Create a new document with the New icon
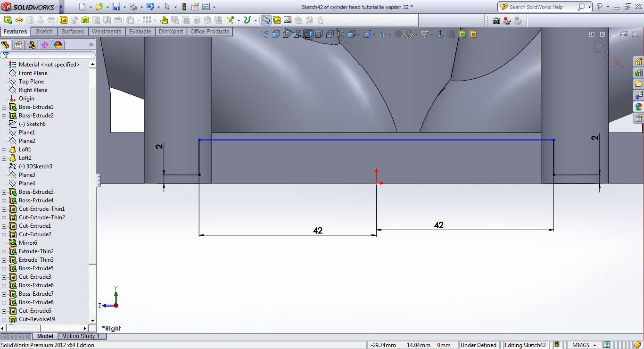Image resolution: width=644 pixels, height=349 pixels. pyautogui.click(x=83, y=7)
